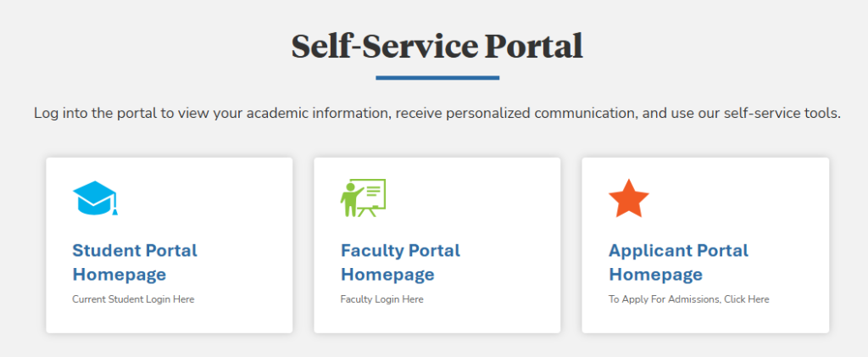
Task: Open the Faculty Portal Homepage link
Action: point(400,262)
